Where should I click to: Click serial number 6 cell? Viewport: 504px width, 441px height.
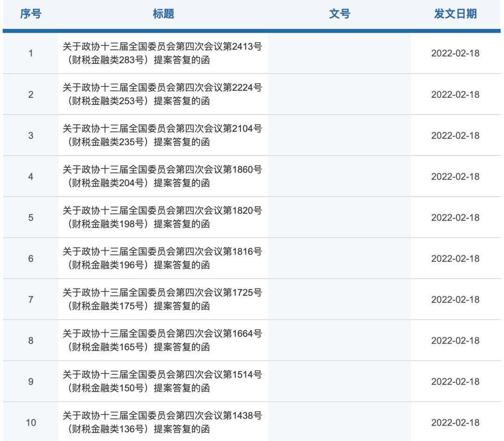[x=31, y=259]
